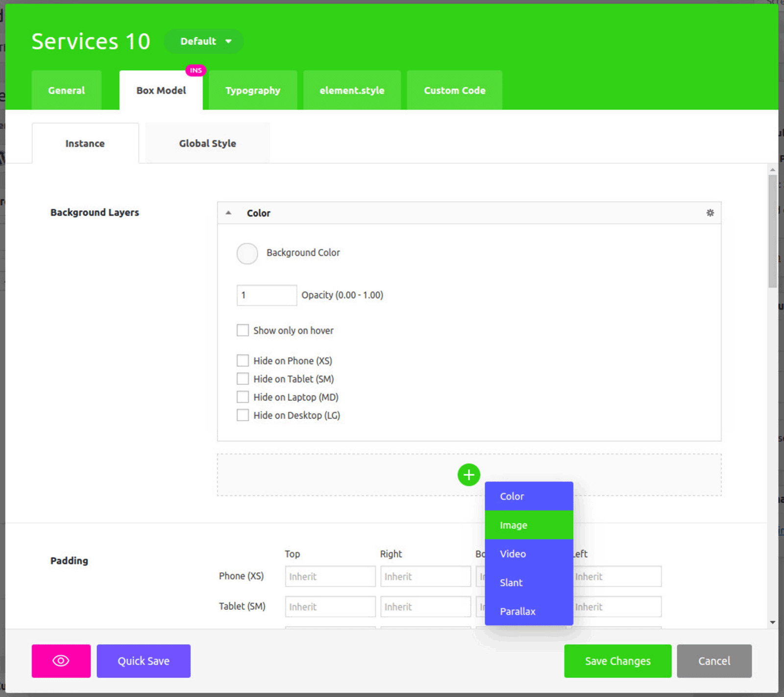The image size is (784, 697).
Task: Click Phone (XS) Top padding field
Action: (x=330, y=577)
